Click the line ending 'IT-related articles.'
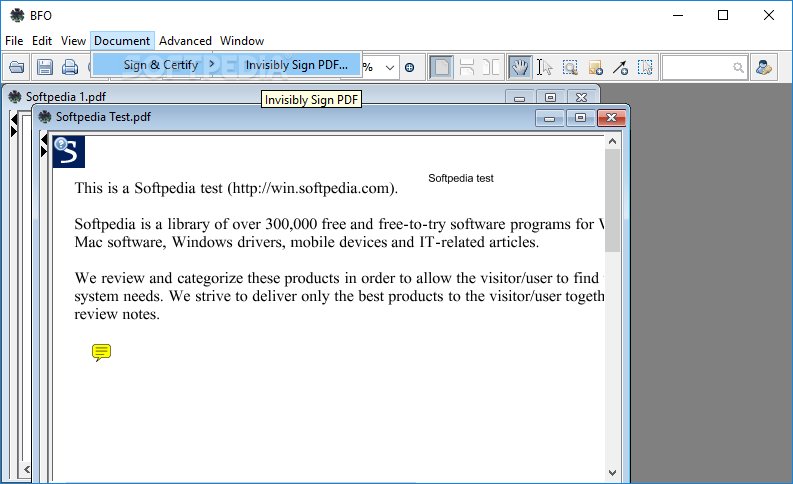The image size is (793, 484). tap(306, 242)
